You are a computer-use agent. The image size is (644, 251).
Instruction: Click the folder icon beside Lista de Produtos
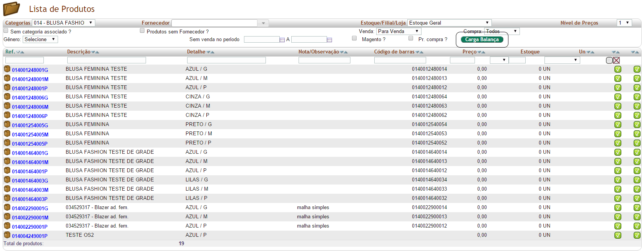click(12, 8)
